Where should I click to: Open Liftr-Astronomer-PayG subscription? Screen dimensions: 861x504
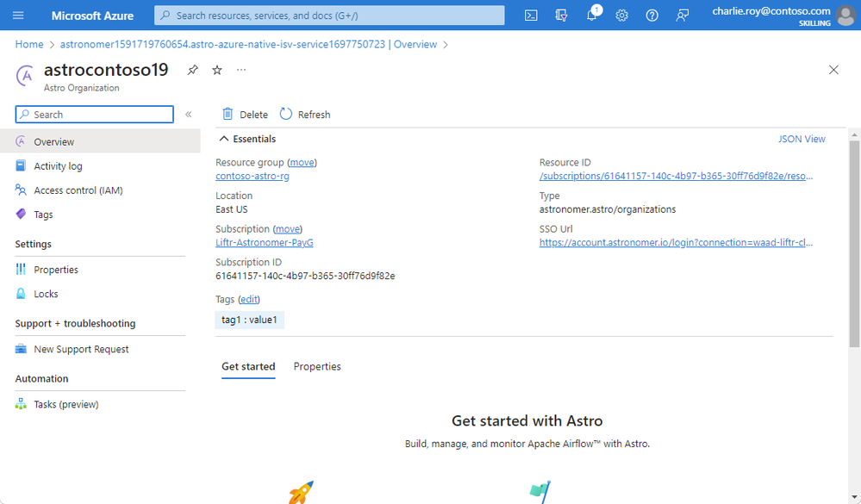coord(265,243)
